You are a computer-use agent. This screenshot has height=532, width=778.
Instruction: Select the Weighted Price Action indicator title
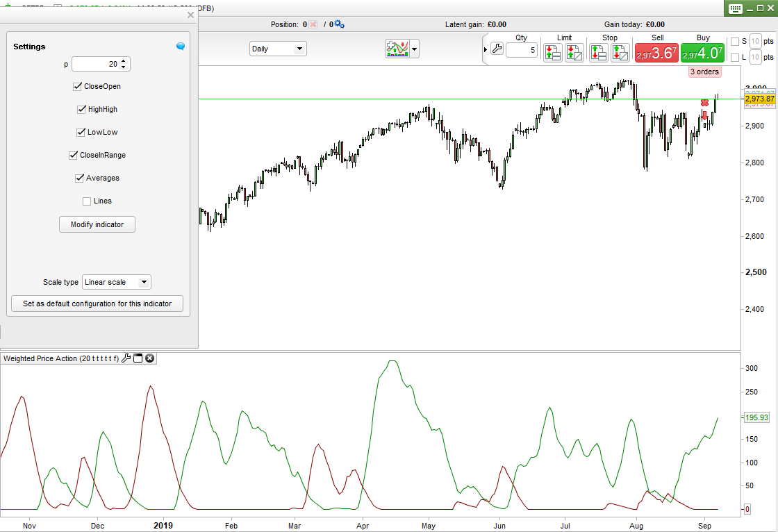click(61, 358)
